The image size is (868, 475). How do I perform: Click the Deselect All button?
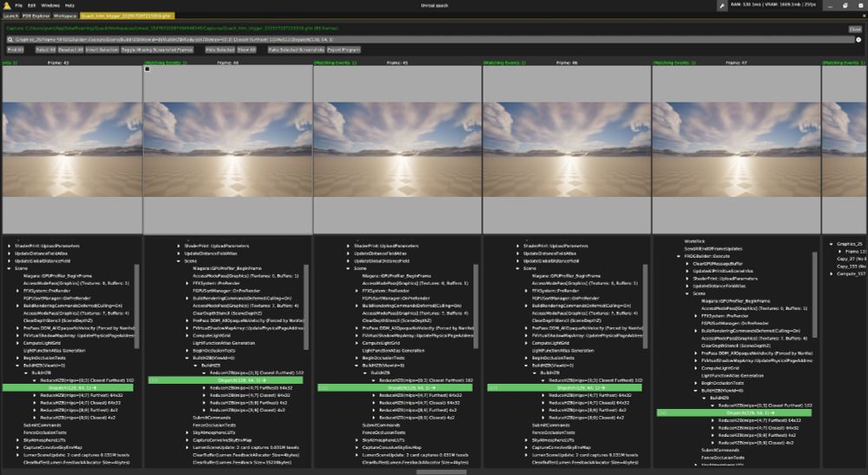coord(71,49)
